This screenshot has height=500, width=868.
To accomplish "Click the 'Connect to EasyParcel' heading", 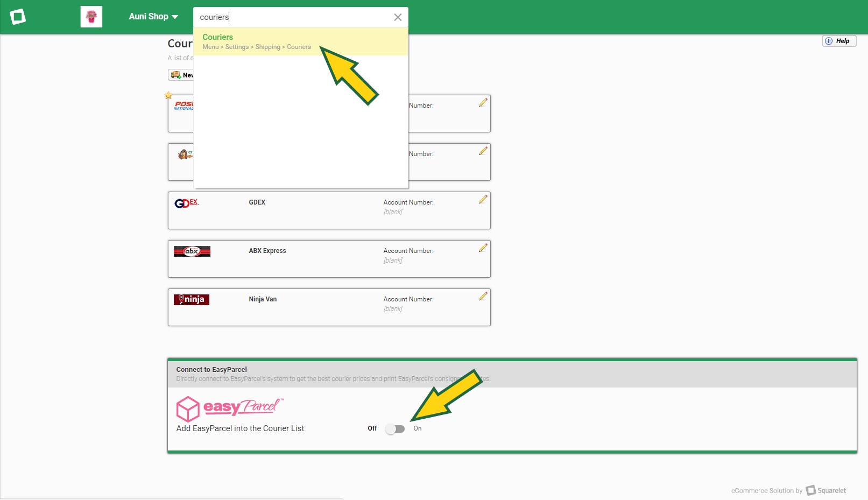I will click(x=211, y=369).
